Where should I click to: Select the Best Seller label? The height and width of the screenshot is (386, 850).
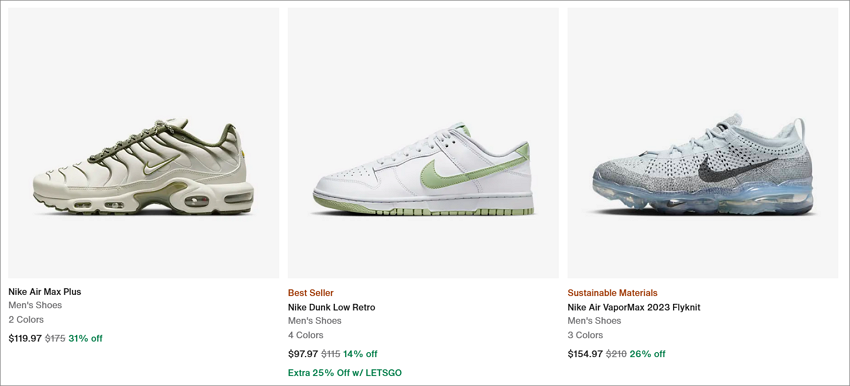pos(311,293)
